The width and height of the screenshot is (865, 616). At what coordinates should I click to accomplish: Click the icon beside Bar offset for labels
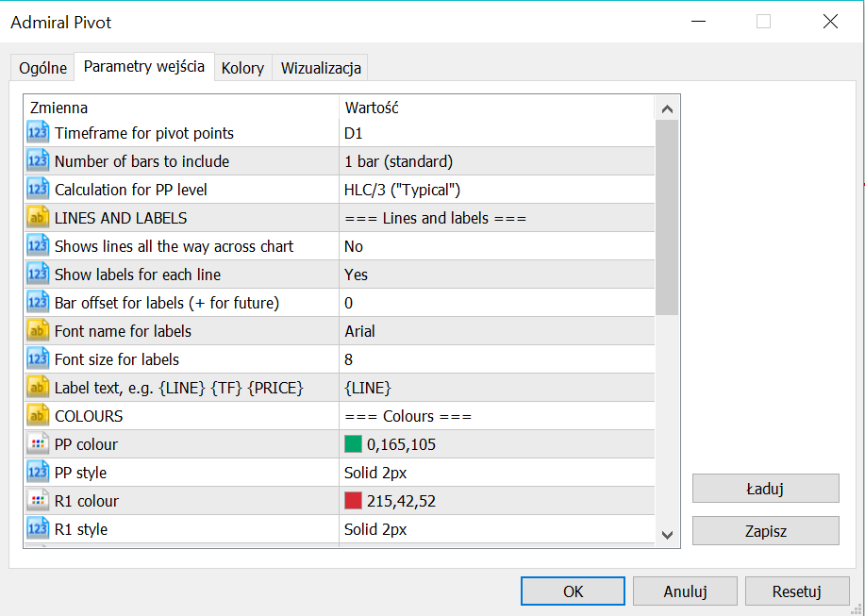pos(38,303)
